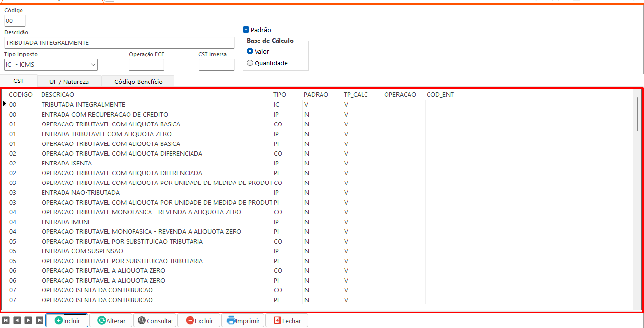Screen dimensions: 644x328
Task: Choose Quantidade as base de cálculo
Action: pos(250,63)
